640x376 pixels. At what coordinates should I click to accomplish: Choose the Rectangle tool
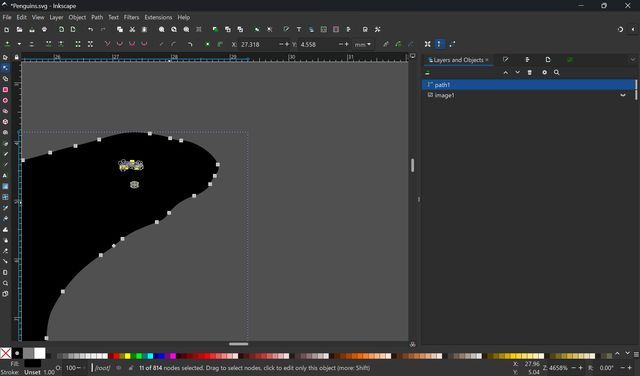click(x=5, y=89)
